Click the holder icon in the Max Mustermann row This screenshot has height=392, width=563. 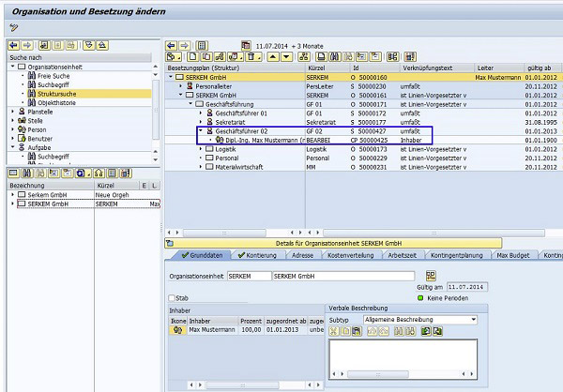pos(176,329)
